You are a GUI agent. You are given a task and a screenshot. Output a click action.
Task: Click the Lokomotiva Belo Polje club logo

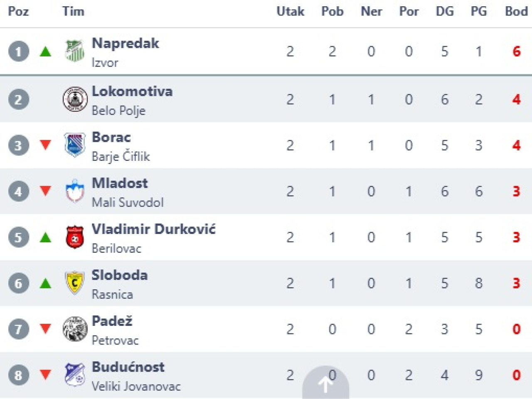click(75, 99)
